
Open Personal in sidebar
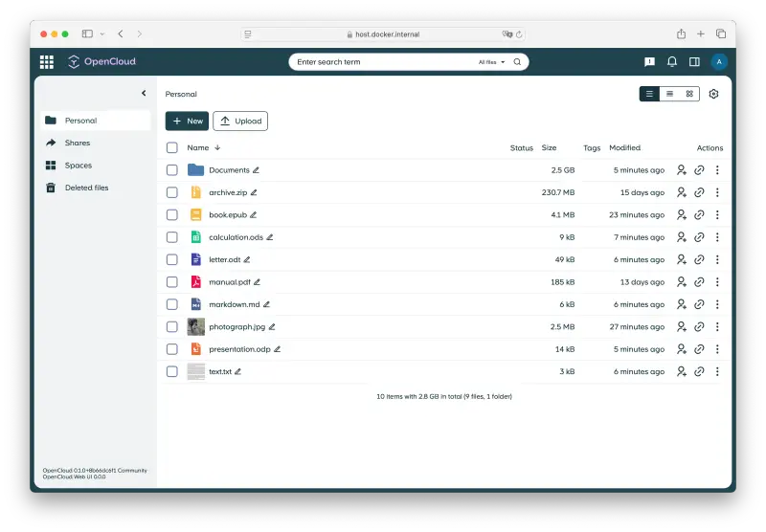[96, 120]
